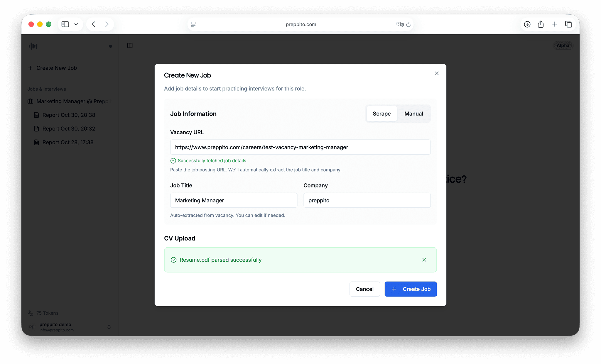The width and height of the screenshot is (601, 364).
Task: Close the Create New Job dialog
Action: pos(437,73)
